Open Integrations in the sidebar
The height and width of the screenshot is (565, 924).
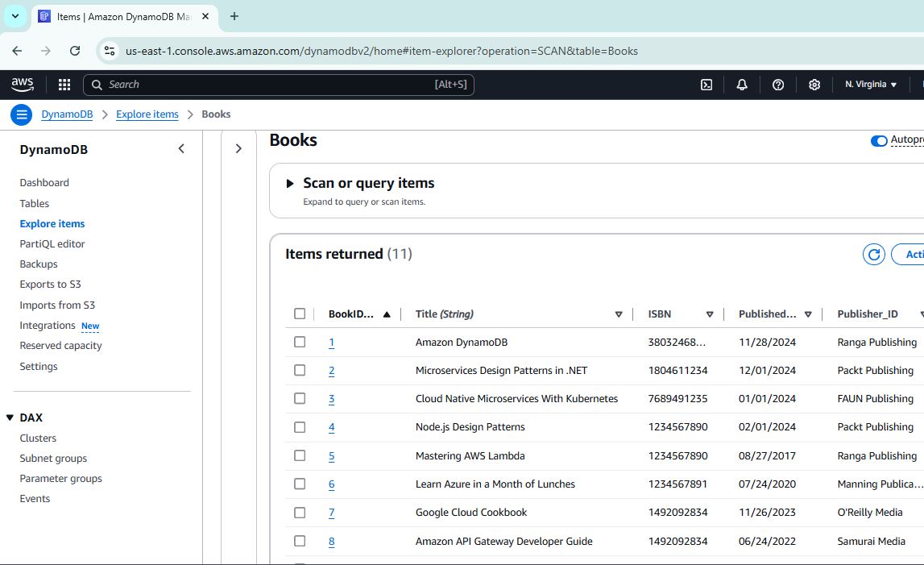coord(48,326)
